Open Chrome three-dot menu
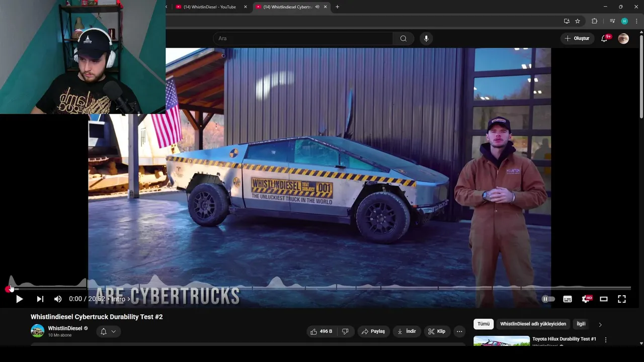 [636, 21]
